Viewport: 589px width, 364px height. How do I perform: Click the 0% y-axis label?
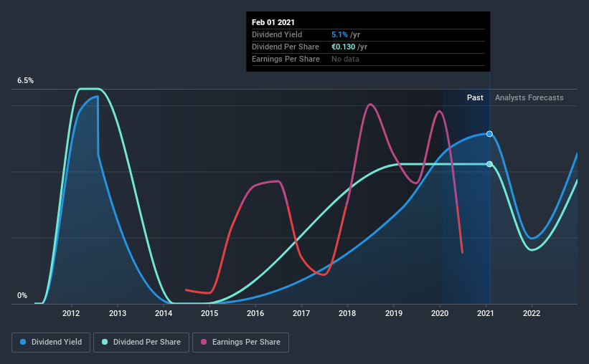22,296
